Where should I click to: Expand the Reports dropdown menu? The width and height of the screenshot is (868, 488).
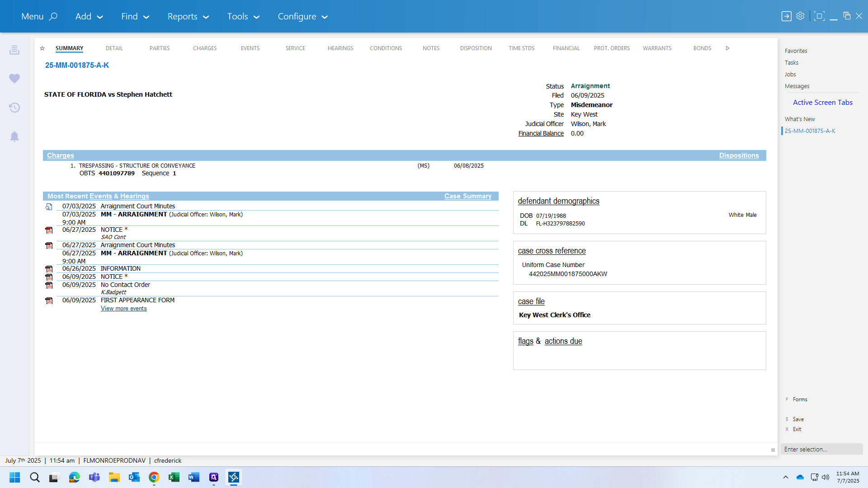coord(188,16)
